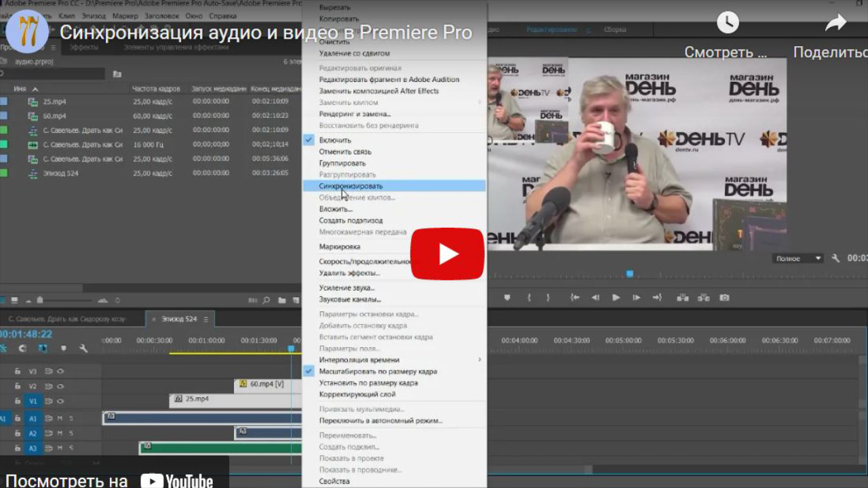This screenshot has height=488, width=868.
Task: Step forward one frame in Program monitor
Action: coord(636,298)
